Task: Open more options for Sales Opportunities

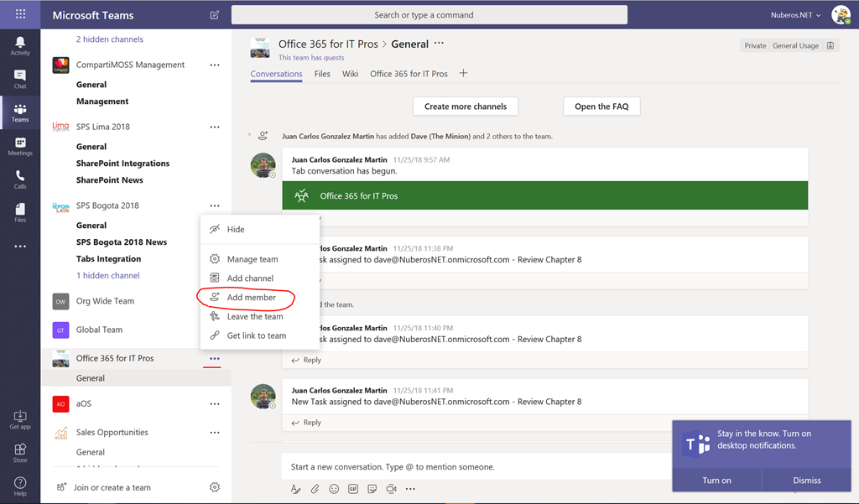Action: [215, 432]
